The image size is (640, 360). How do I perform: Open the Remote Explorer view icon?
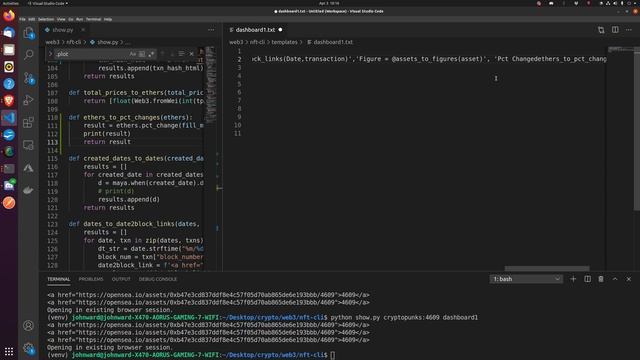29,145
